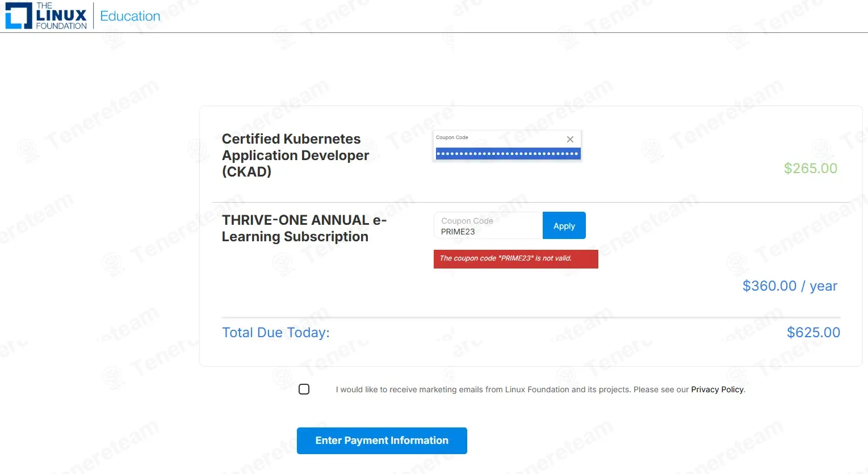The height and width of the screenshot is (474, 868).
Task: Open the Education link in the header
Action: click(130, 16)
